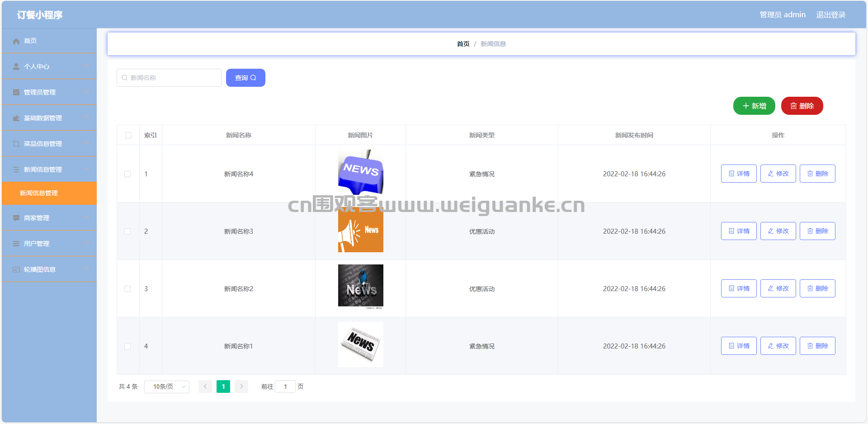The image size is (868, 424).
Task: Expand the 菜品信息管理 chevron arrow
Action: 86,143
